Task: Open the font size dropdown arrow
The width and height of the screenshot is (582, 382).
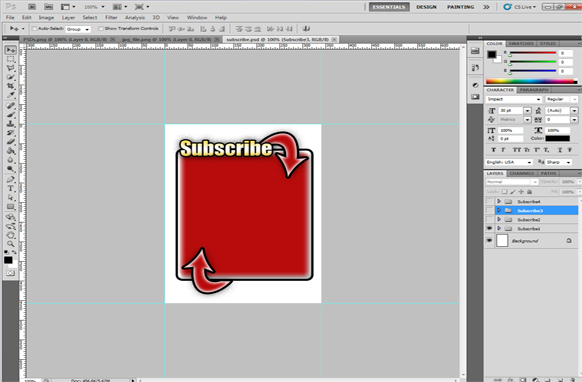Action: 527,111
